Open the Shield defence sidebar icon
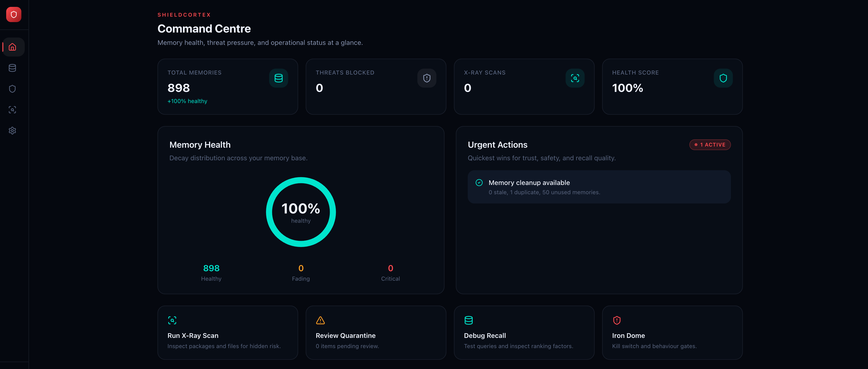Screen dimensions: 868x369 12,89
